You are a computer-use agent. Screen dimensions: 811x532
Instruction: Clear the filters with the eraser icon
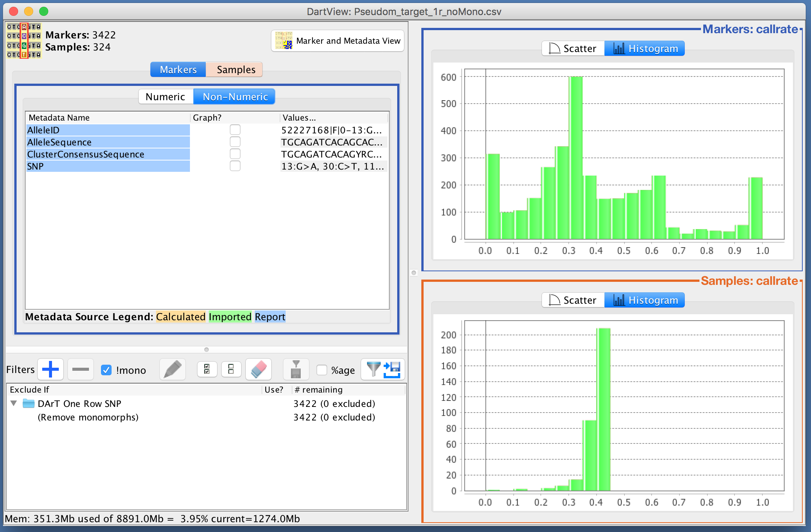point(259,370)
